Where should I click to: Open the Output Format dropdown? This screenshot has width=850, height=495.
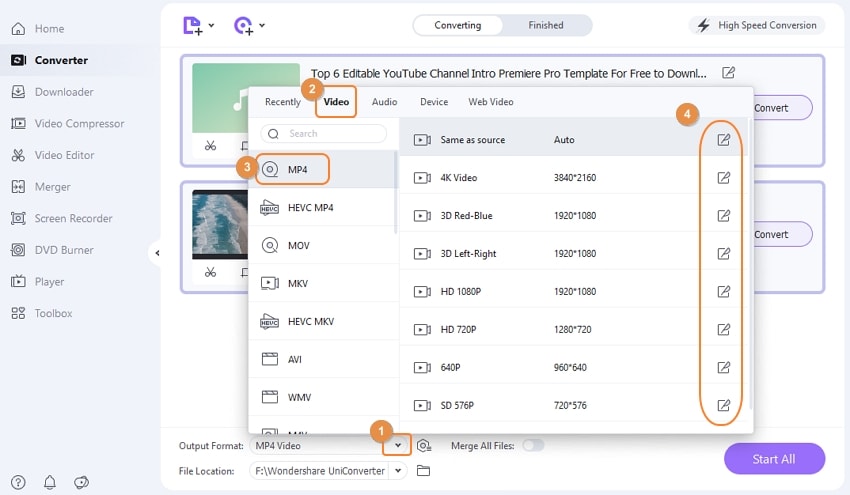[x=397, y=446]
